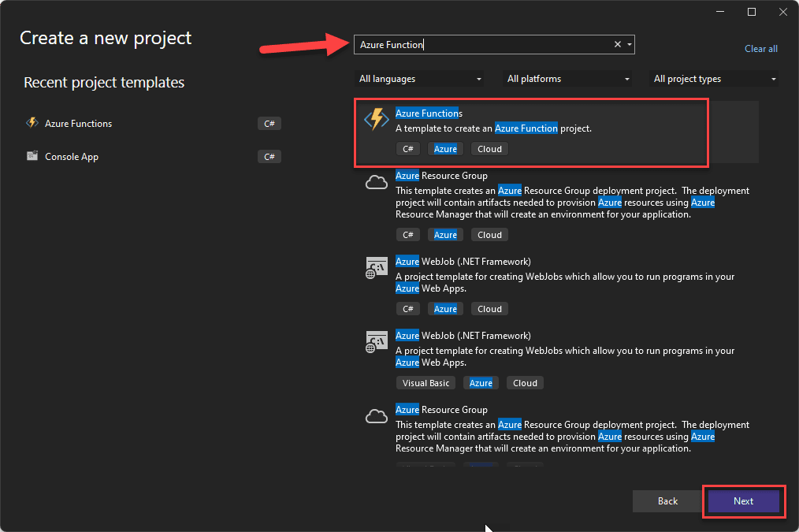
Task: Click Azure Functions icon in recent templates
Action: coord(32,123)
